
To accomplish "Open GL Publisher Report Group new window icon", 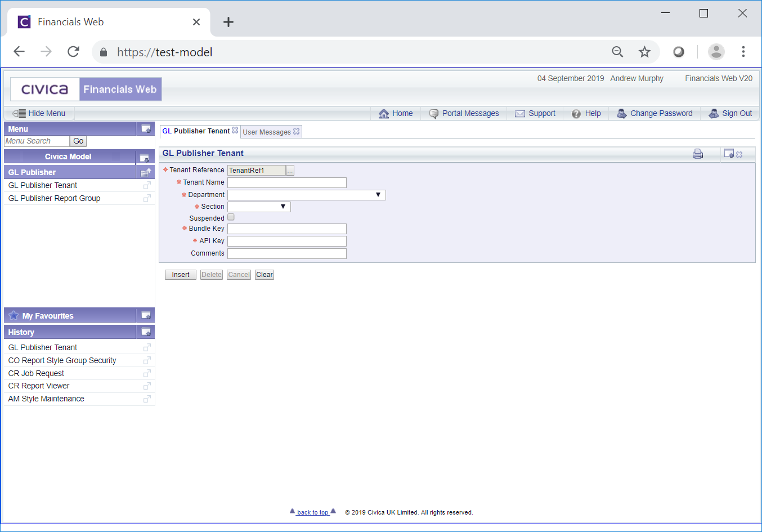I will (147, 198).
